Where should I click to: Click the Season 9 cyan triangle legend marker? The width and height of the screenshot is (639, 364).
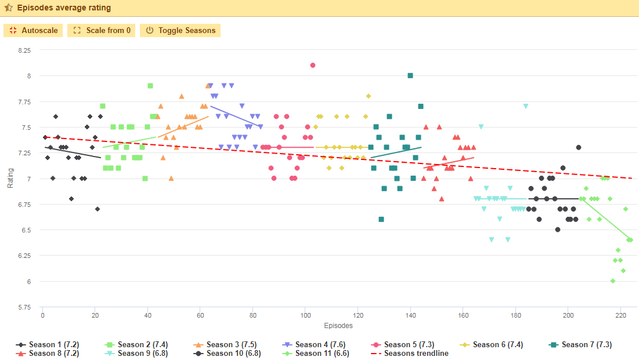[x=110, y=354]
